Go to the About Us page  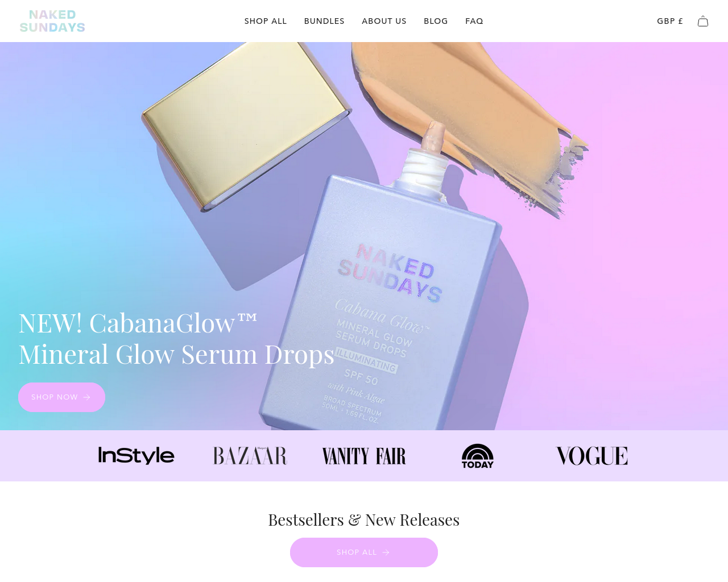[384, 21]
